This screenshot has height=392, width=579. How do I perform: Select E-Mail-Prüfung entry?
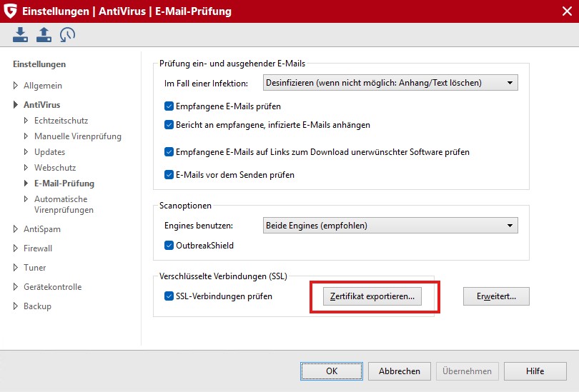64,184
